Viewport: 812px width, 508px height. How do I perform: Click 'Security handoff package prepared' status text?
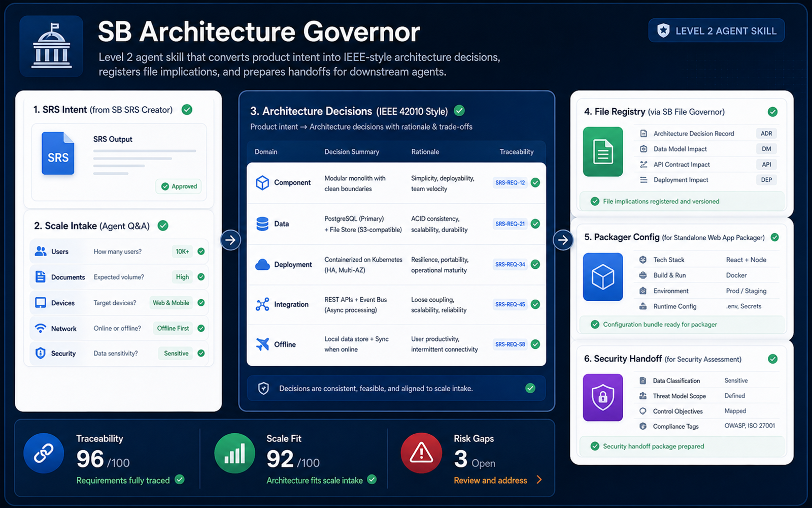[x=653, y=447]
